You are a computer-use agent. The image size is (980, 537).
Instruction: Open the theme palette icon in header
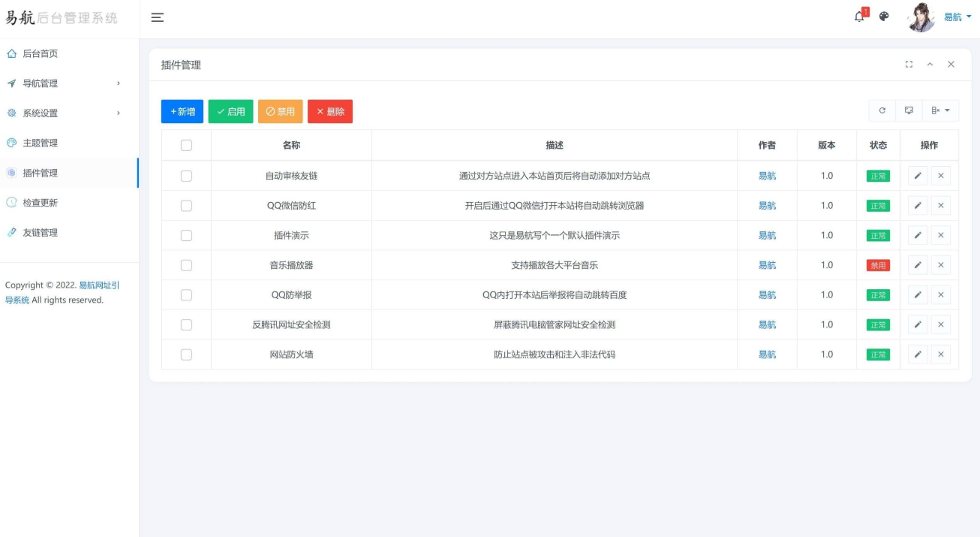(x=884, y=17)
